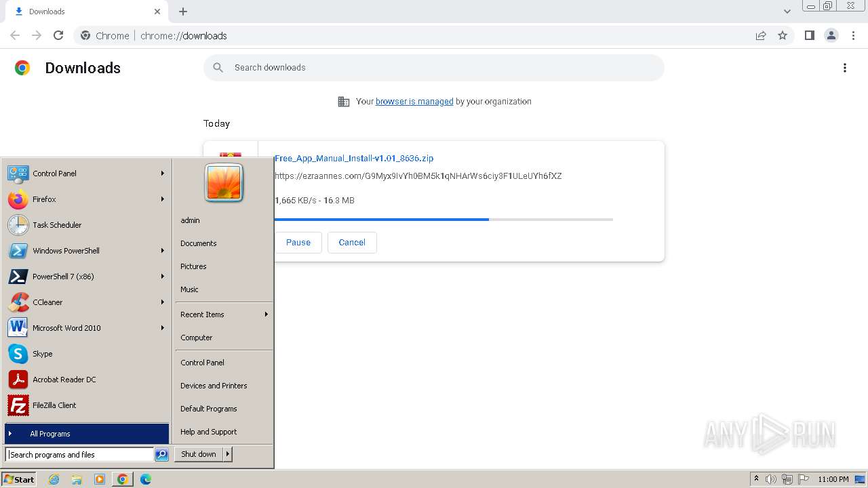Open Music from Start menu
This screenshot has height=488, width=868.
[189, 289]
